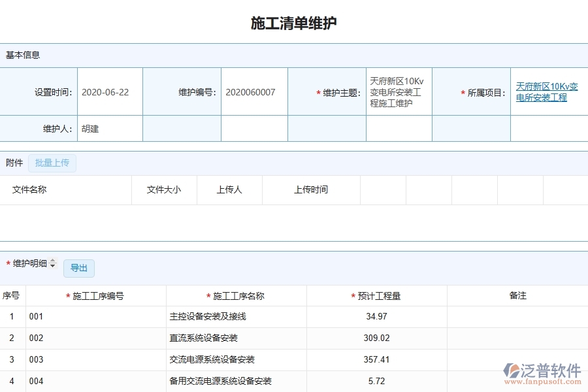The height and width of the screenshot is (392, 588).
Task: Select the 设置时间 date field showing 2020-06-22
Action: point(109,91)
